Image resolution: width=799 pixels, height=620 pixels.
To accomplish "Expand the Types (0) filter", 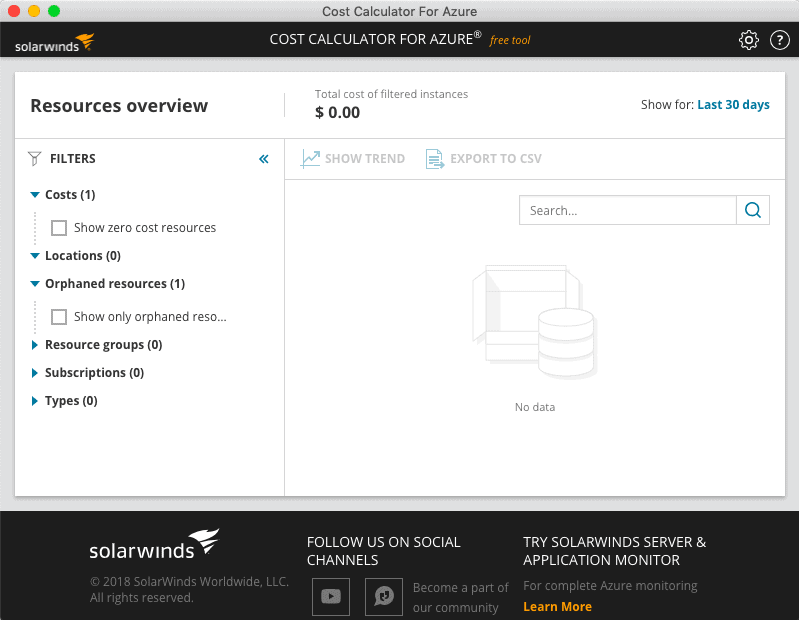I will pos(35,401).
